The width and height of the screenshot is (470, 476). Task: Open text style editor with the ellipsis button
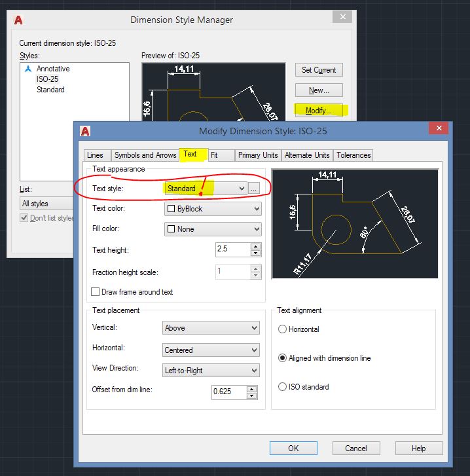pyautogui.click(x=254, y=189)
